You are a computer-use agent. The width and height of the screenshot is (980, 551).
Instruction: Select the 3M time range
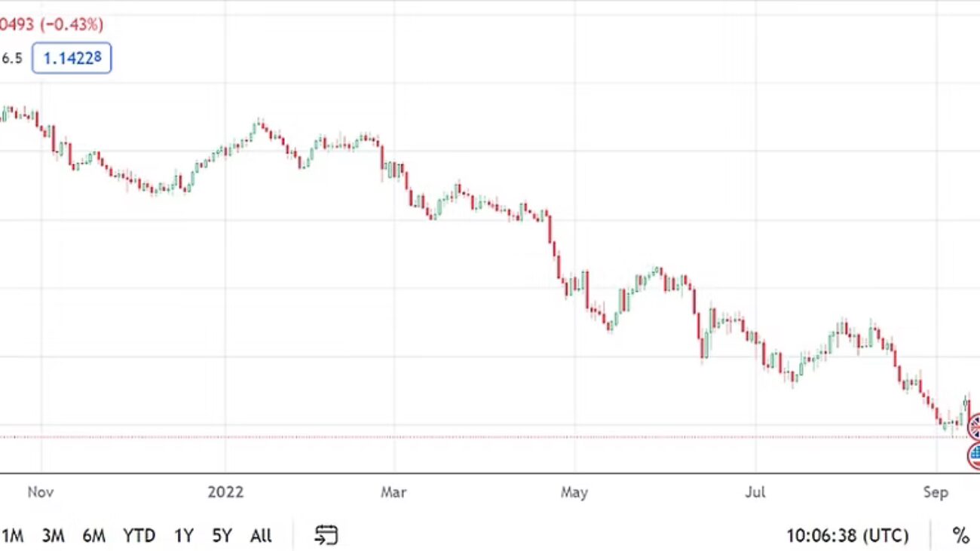coord(53,536)
